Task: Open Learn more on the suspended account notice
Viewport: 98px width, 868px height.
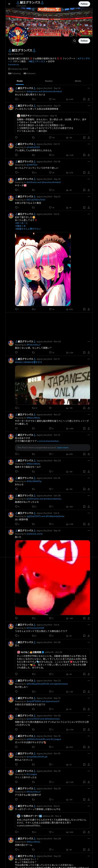Action: pos(63,447)
